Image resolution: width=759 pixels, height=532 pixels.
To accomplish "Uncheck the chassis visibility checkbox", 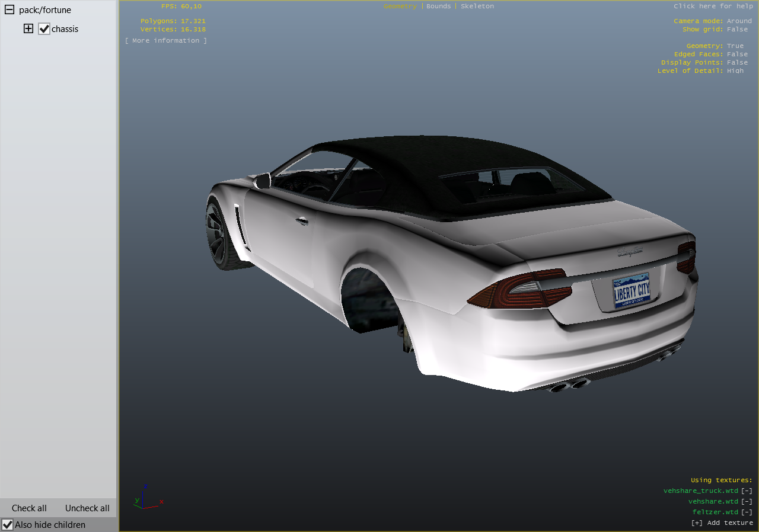I will point(44,28).
